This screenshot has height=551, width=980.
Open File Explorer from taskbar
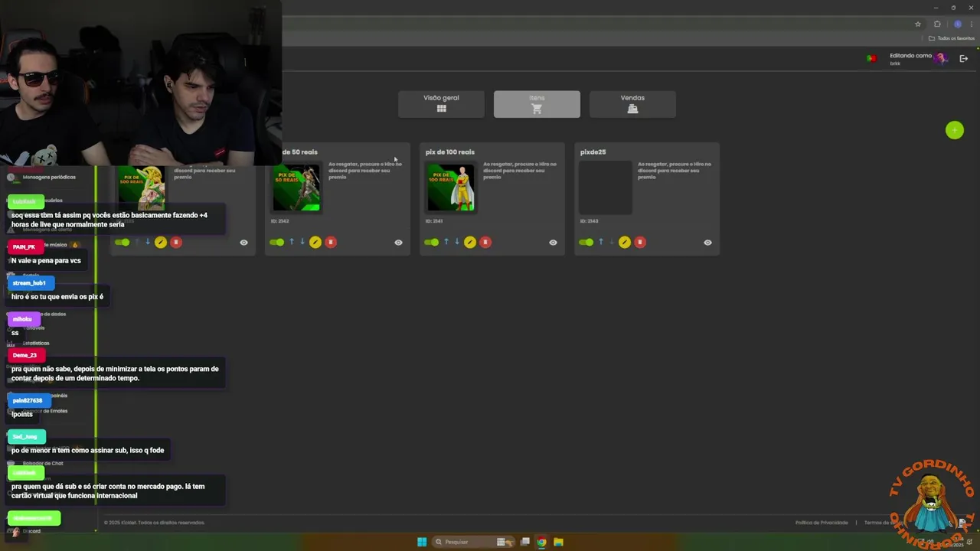tap(559, 542)
